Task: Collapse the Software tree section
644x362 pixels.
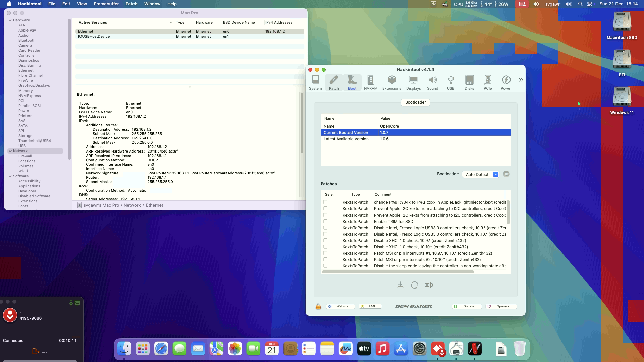Action: 10,176
